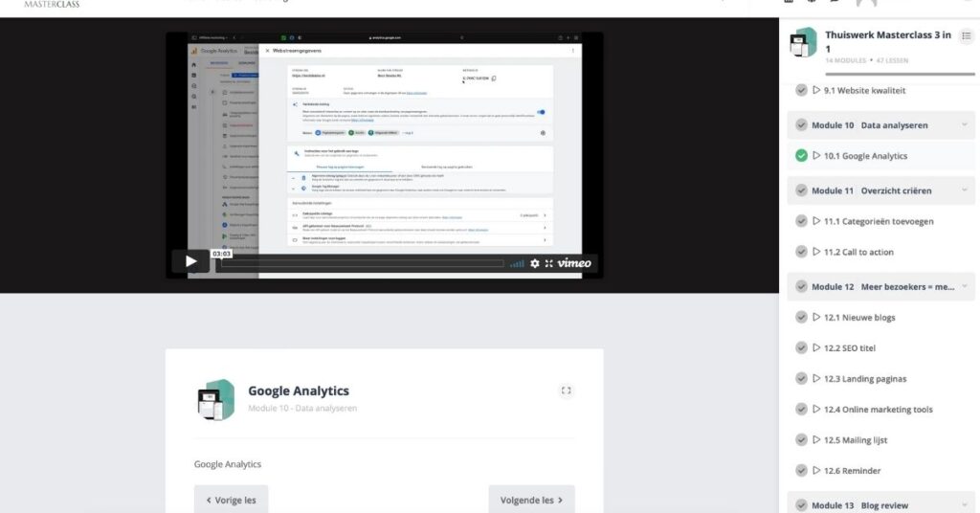This screenshot has height=513, width=980.
Task: Open lesson 12.2 SEO titel
Action: 850,348
